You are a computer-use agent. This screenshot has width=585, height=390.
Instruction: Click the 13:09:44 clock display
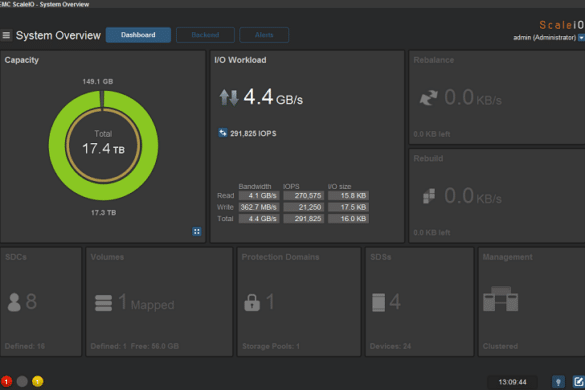512,382
